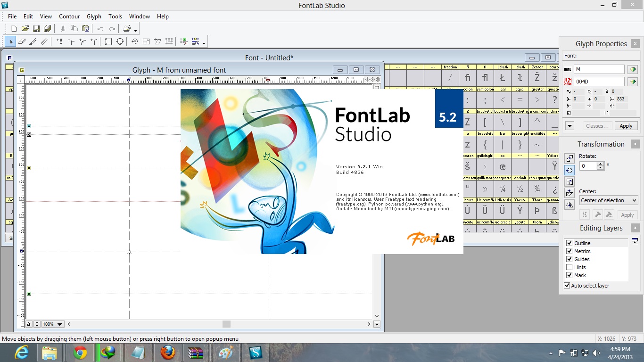The image size is (644, 362).
Task: Decrease the Rotate value with down stepper
Action: [600, 168]
